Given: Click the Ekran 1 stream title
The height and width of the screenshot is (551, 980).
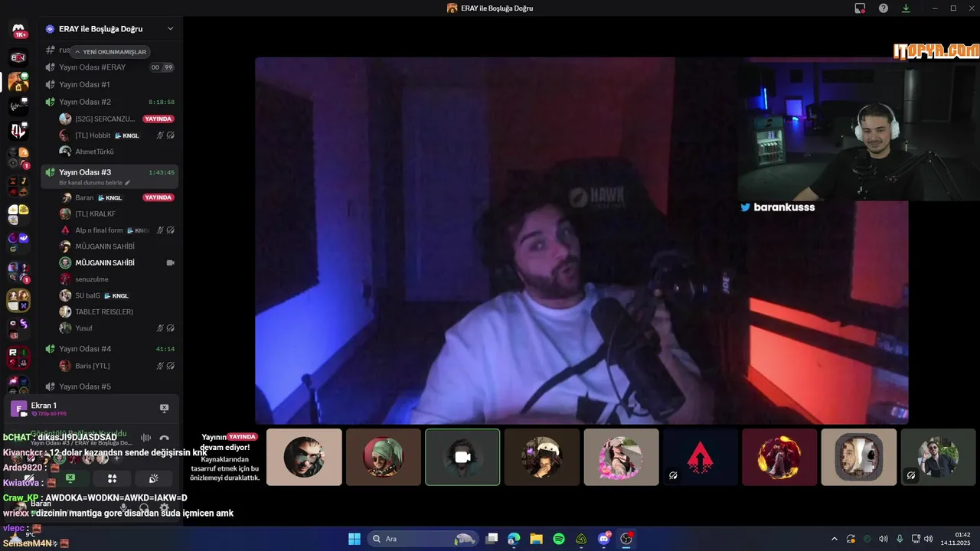Looking at the screenshot, I should [44, 405].
